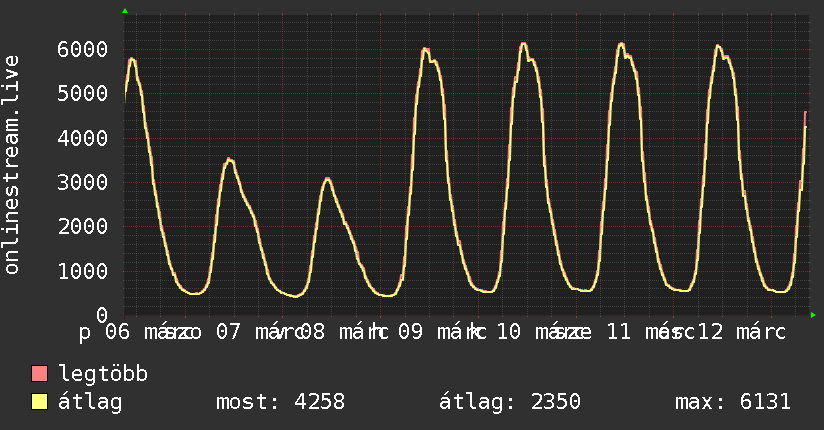The height and width of the screenshot is (430, 824).
Task: Click the 'most: 4258' current value
Action: coord(281,402)
